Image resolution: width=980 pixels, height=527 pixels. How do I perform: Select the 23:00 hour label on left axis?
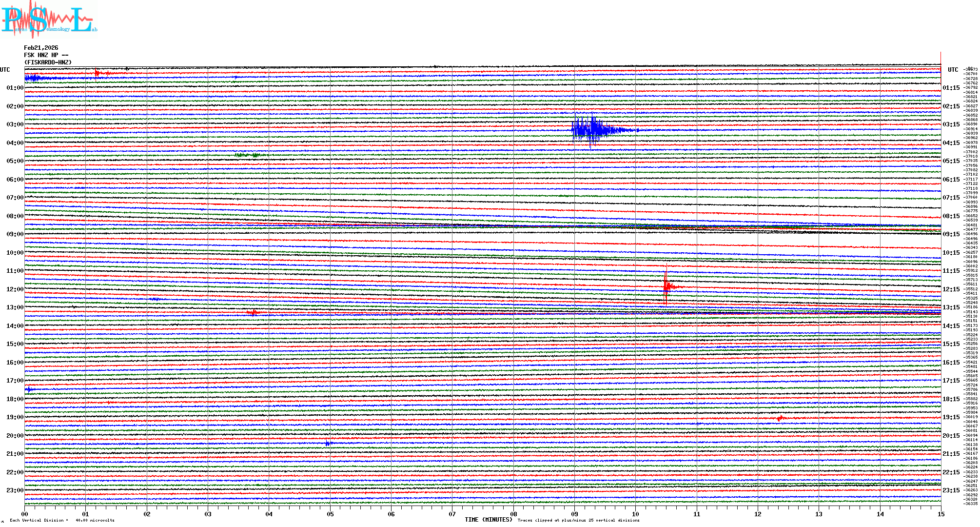click(x=15, y=490)
